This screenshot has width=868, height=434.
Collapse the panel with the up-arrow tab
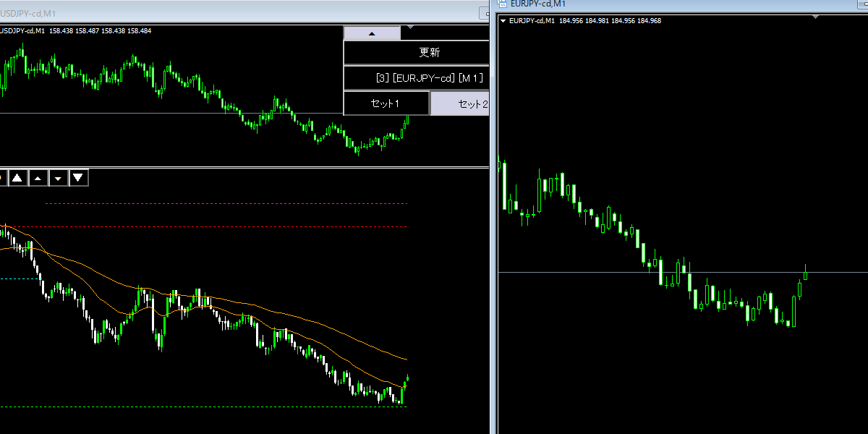tap(372, 33)
